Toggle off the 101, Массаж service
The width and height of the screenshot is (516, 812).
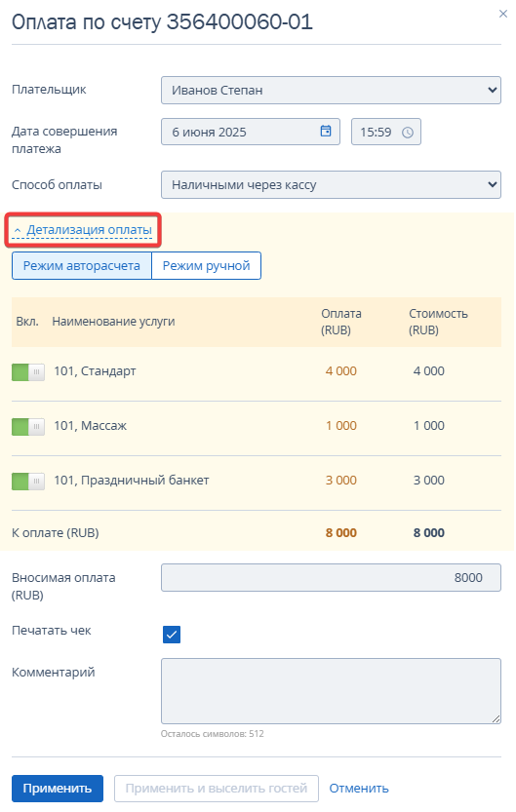pos(28,427)
